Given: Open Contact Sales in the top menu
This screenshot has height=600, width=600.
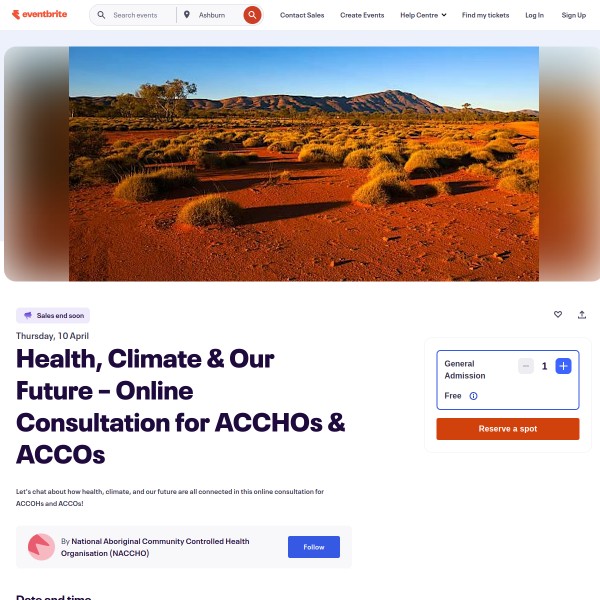Looking at the screenshot, I should coord(302,15).
